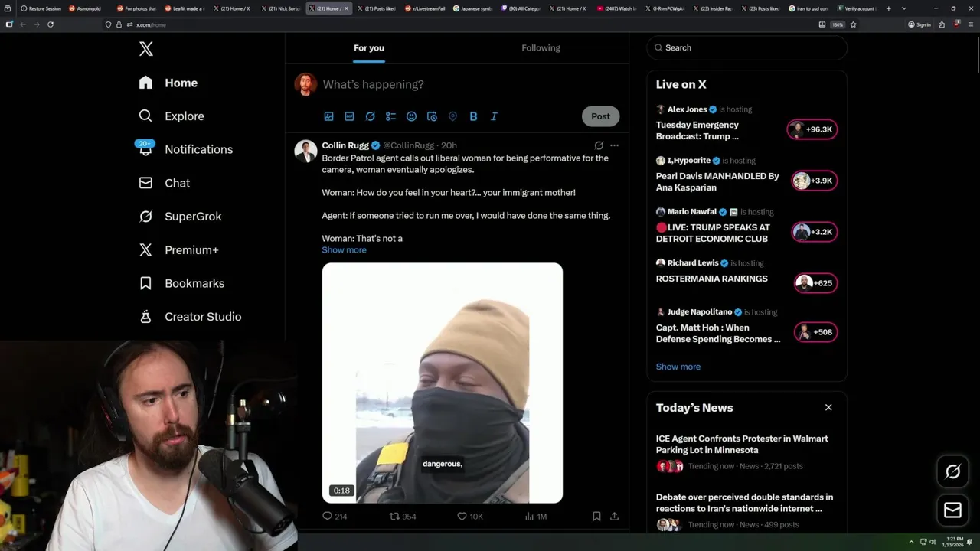Toggle bold text formatting

click(473, 116)
